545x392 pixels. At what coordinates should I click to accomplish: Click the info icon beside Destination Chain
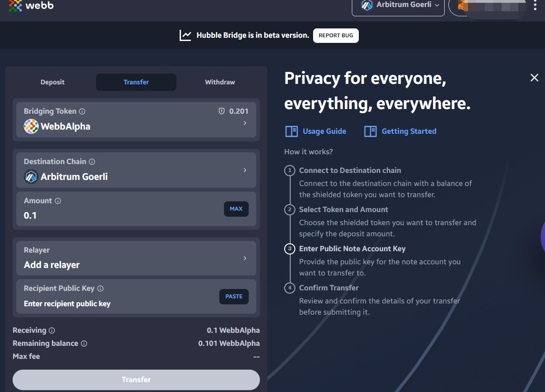click(x=92, y=162)
